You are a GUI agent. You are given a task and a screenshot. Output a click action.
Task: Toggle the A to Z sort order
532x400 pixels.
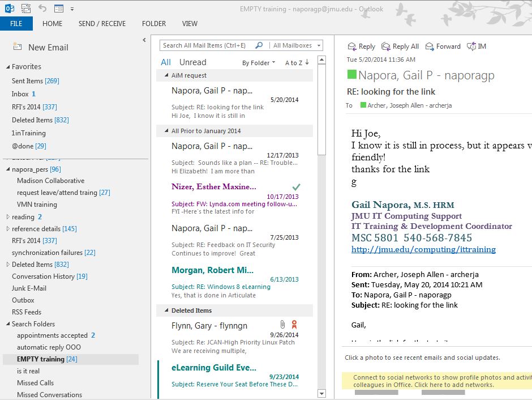297,63
